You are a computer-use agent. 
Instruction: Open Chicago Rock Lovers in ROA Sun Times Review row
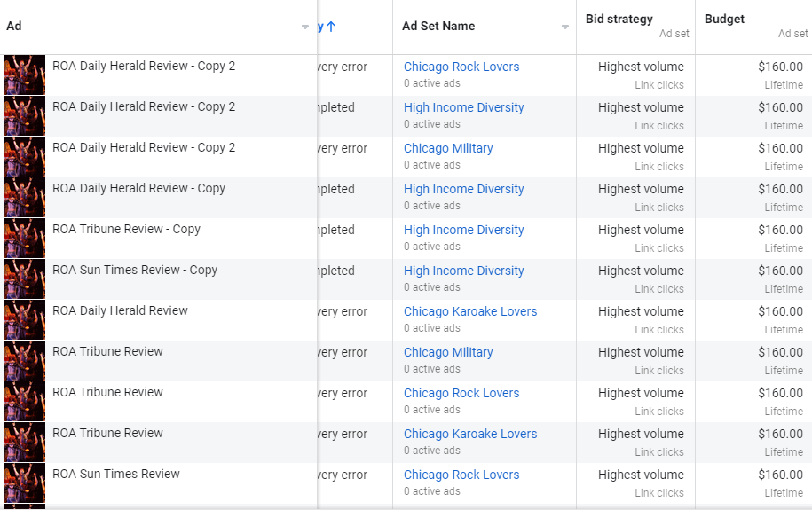pos(461,475)
